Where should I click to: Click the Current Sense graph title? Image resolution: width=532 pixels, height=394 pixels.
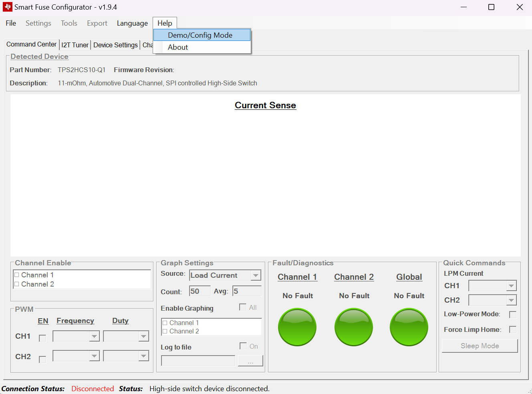pos(266,105)
